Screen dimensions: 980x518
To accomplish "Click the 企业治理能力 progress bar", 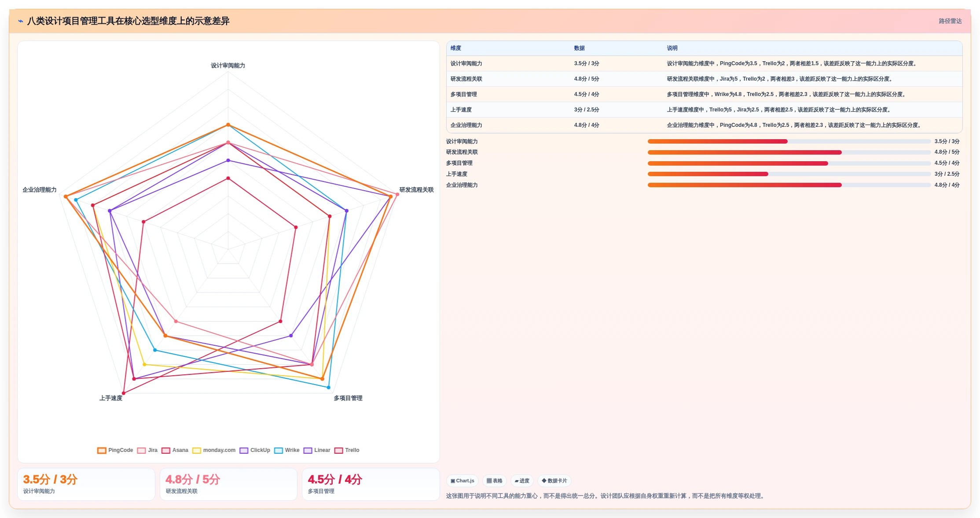I will (x=789, y=185).
